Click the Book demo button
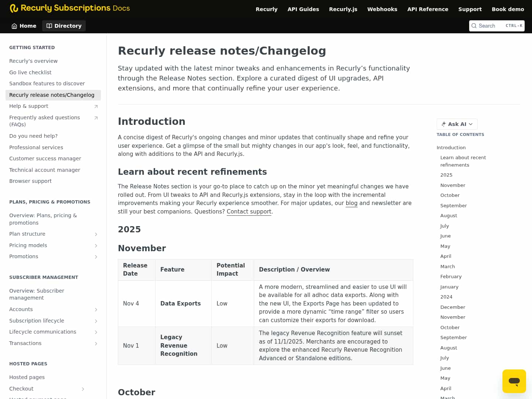The height and width of the screenshot is (399, 532). tap(508, 9)
